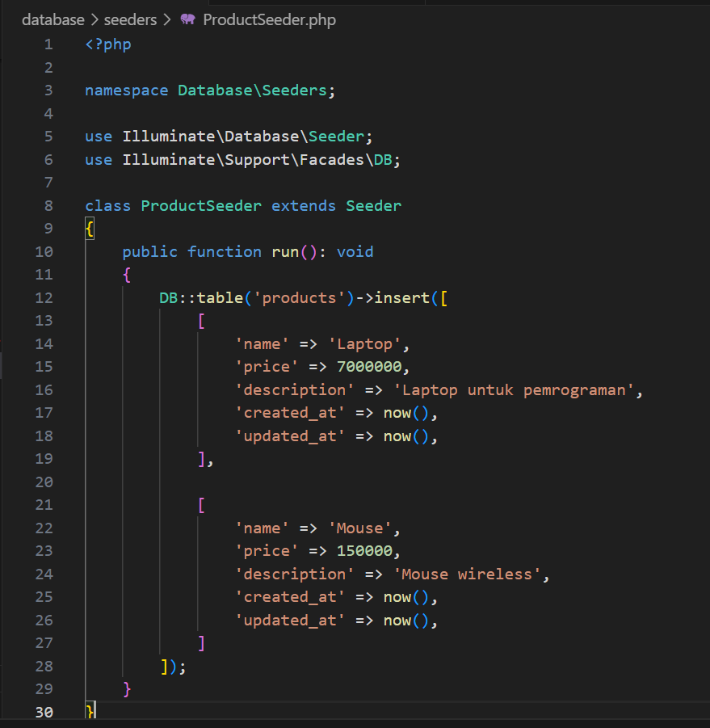Click the 'seeders' breadcrumb segment
The width and height of the screenshot is (710, 728).
pos(130,19)
